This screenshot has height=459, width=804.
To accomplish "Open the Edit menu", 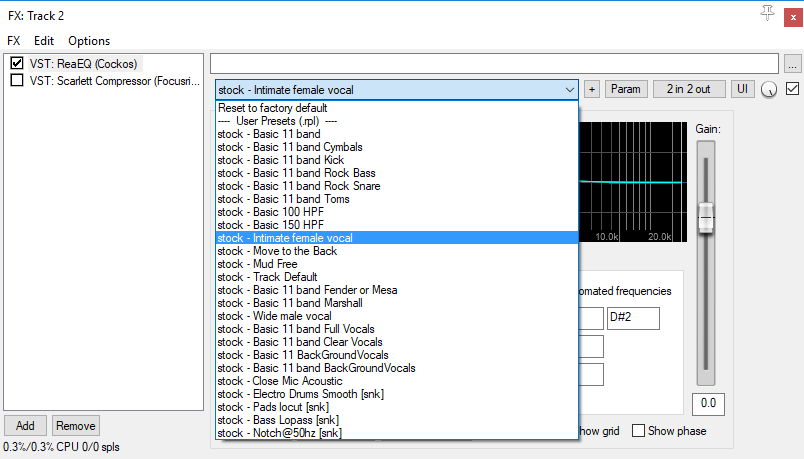I will [x=44, y=41].
